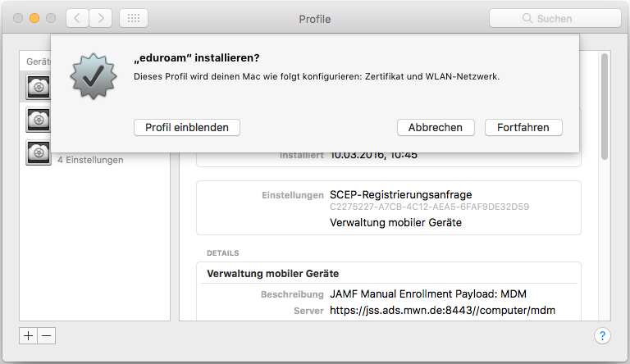
Task: Remove profile using the minus button
Action: point(46,335)
